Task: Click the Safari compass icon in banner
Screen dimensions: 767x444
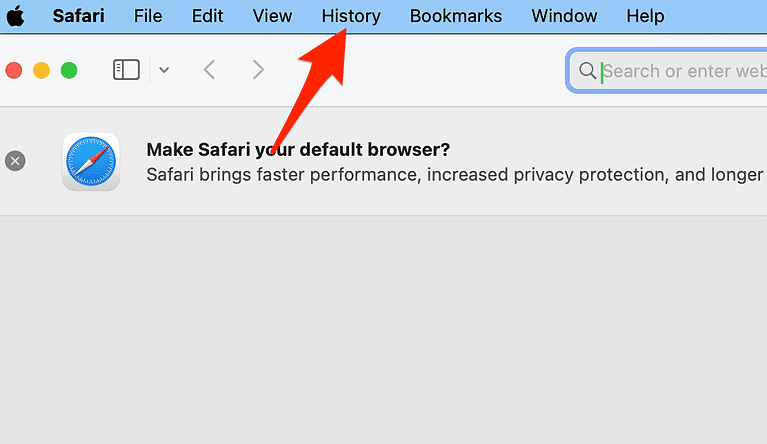Action: (91, 161)
